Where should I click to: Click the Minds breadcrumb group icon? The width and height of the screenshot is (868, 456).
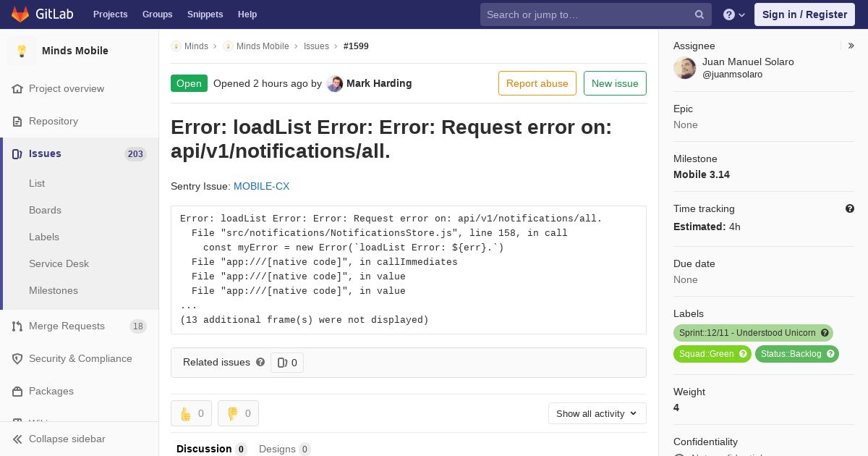point(176,46)
